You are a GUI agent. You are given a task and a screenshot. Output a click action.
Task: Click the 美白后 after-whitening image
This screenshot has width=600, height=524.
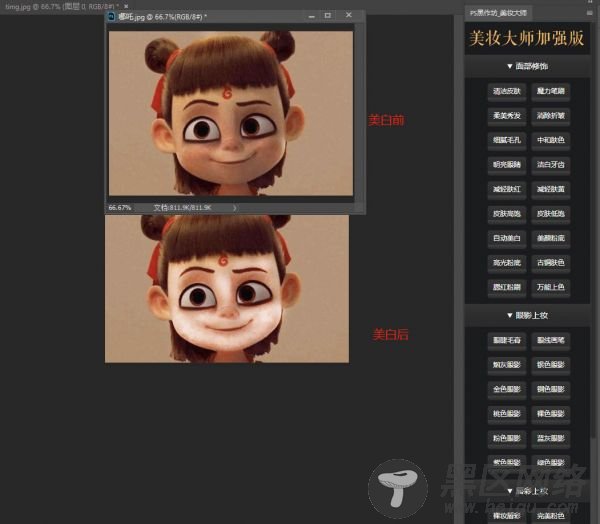[227, 289]
